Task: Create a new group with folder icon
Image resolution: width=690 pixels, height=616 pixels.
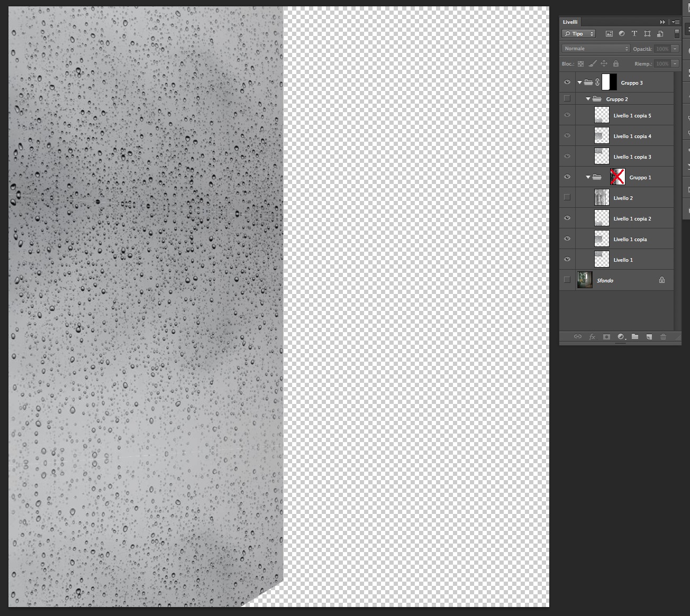Action: [635, 337]
